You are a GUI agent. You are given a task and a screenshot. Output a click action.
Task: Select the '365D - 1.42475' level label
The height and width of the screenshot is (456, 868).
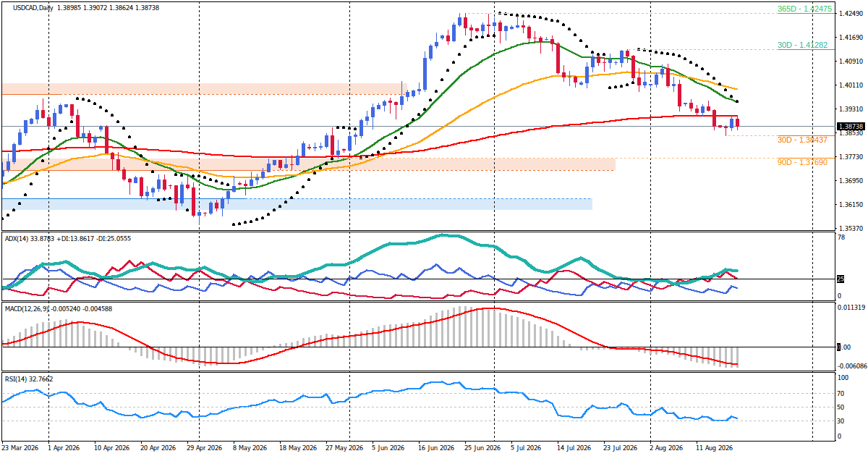tap(804, 9)
